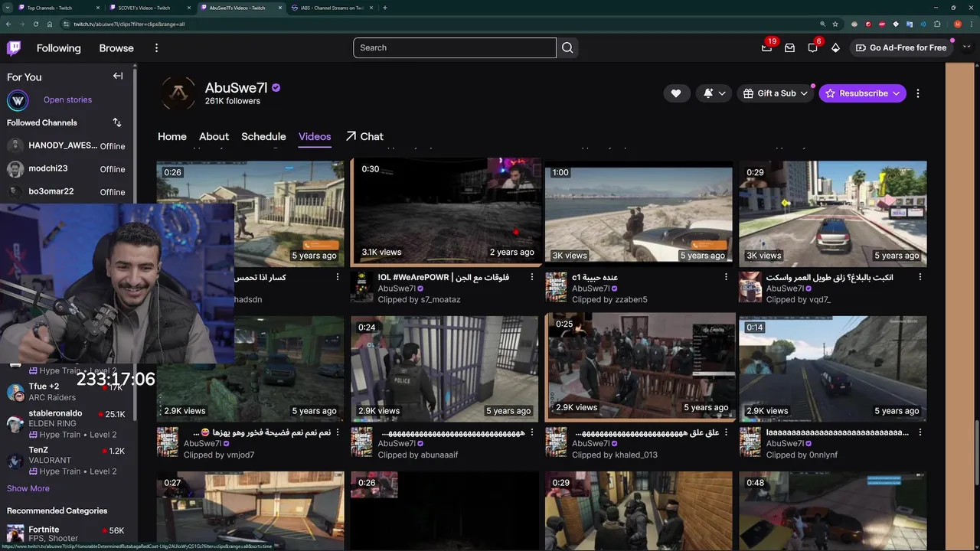The height and width of the screenshot is (551, 980).
Task: Open Open stories avatar in sidebar
Action: coord(18,100)
